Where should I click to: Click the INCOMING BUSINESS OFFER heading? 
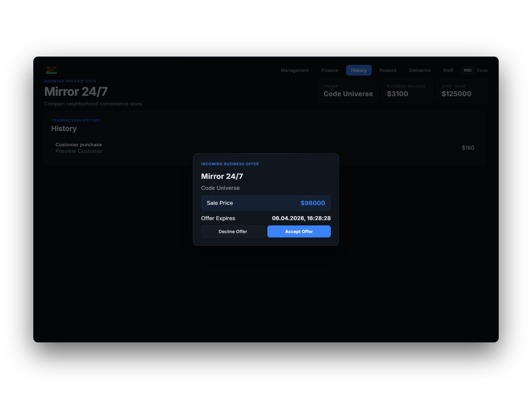[x=230, y=164]
